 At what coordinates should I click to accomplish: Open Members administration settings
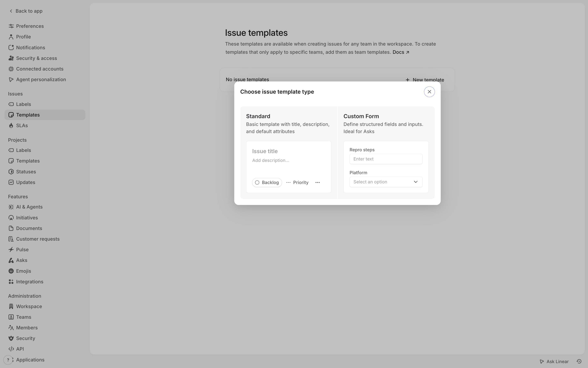(45, 328)
